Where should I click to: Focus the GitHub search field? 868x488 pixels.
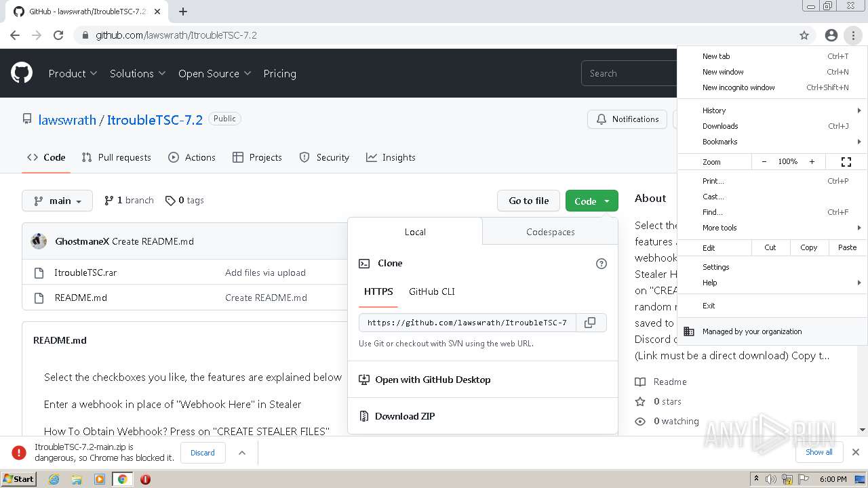click(629, 73)
